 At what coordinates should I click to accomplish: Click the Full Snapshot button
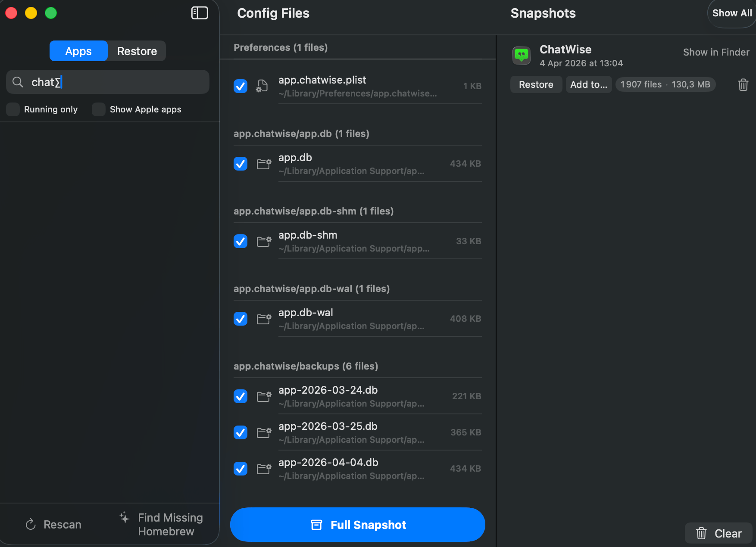point(358,525)
